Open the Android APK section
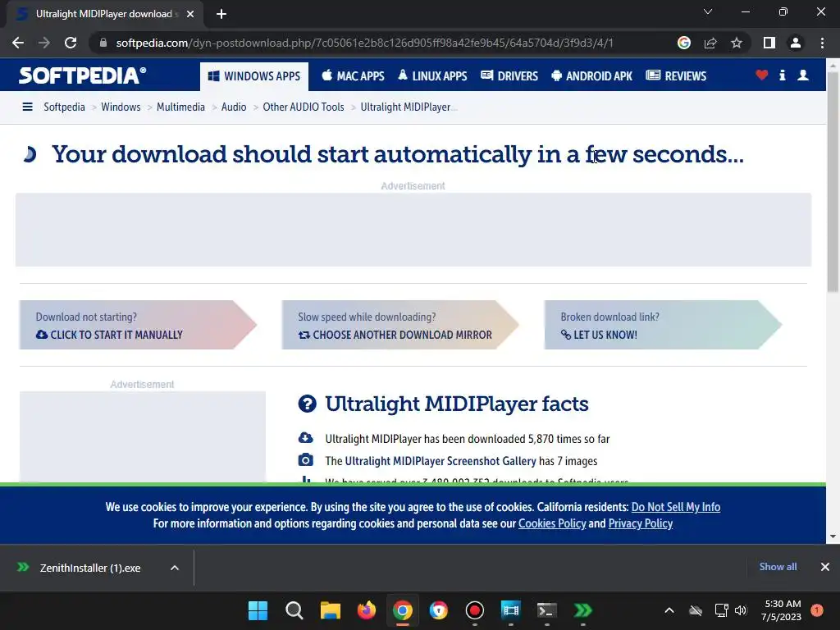 [x=592, y=76]
